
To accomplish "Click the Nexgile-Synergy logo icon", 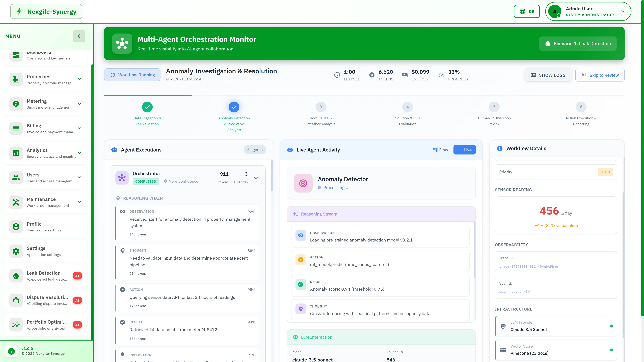I will tap(19, 11).
